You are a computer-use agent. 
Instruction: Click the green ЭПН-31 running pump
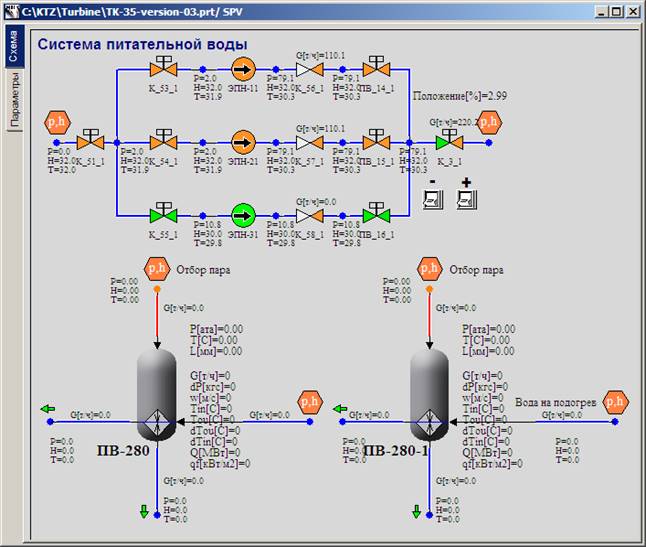click(x=243, y=214)
